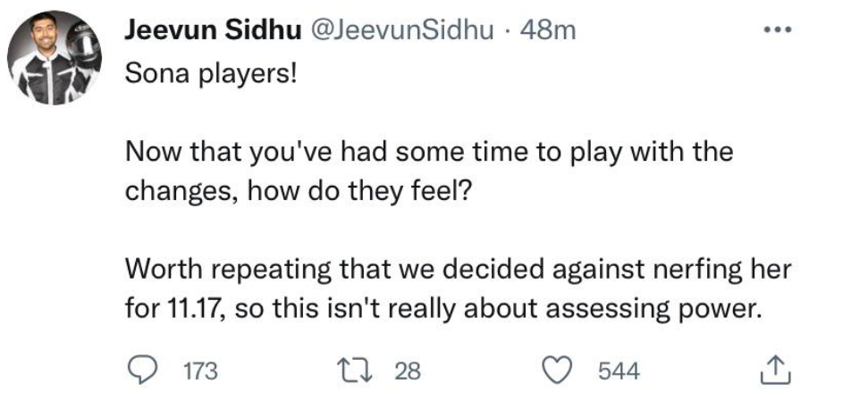Open the three-dot more options menu
The image size is (868, 409).
click(777, 29)
